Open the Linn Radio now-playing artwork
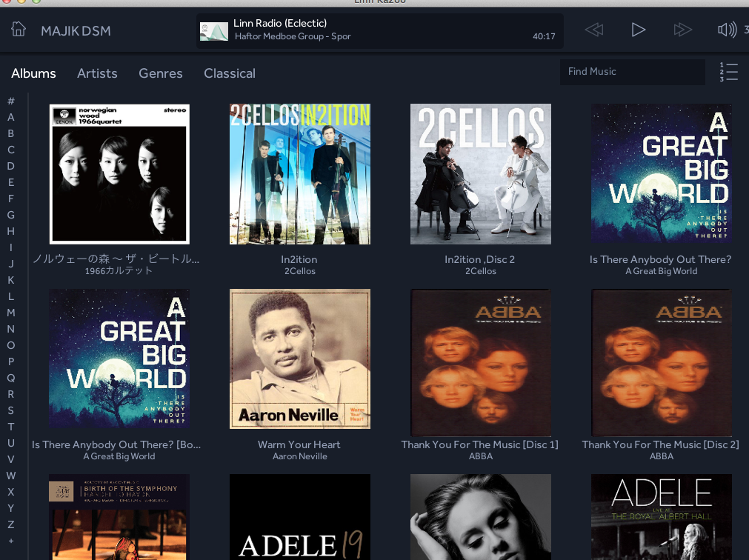749x560 pixels. coord(213,32)
